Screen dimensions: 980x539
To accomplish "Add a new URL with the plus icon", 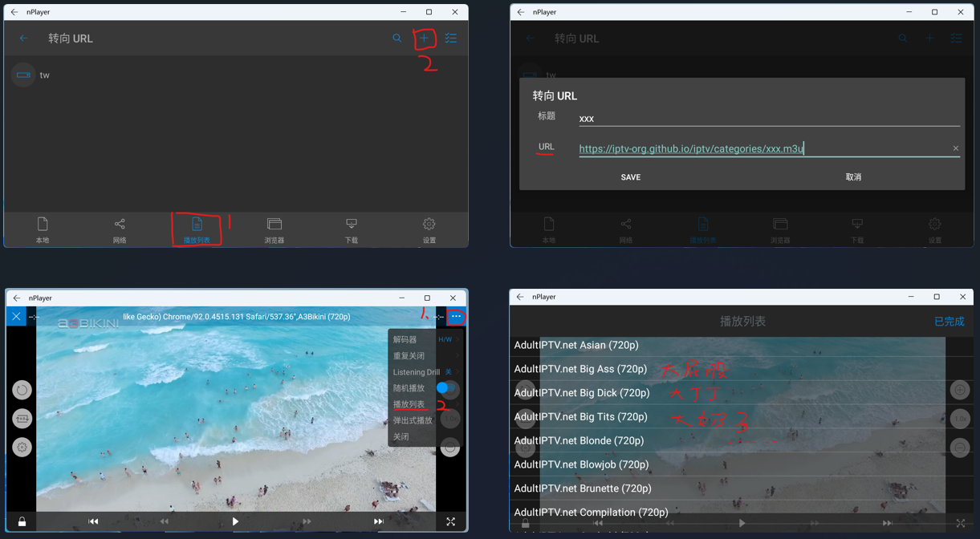I will 425,38.
